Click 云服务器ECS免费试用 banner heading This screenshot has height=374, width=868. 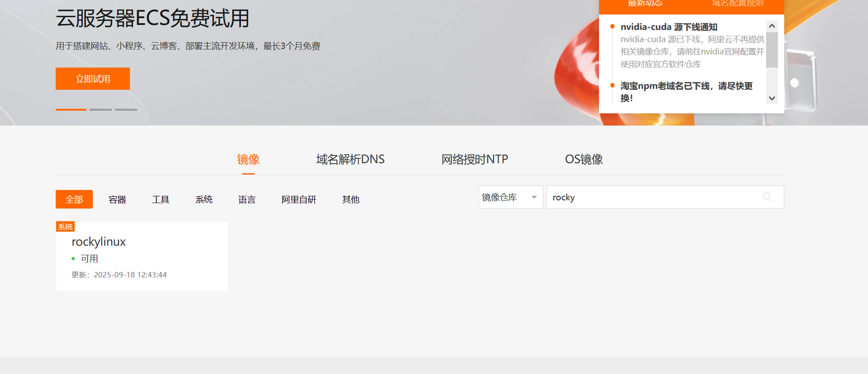(x=153, y=19)
